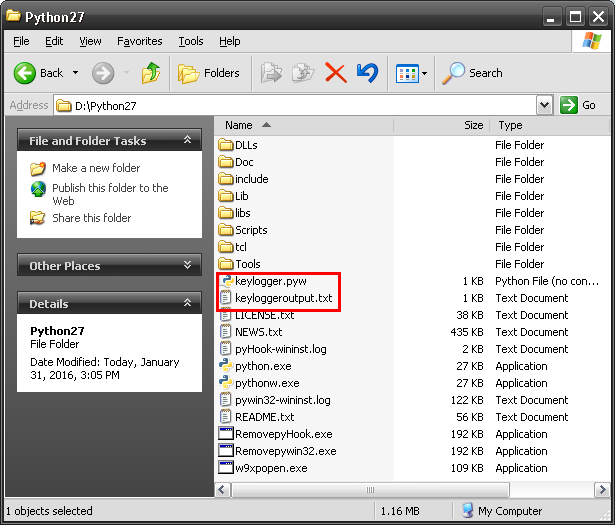615x525 pixels.
Task: Select the python.exe icon
Action: tap(226, 366)
